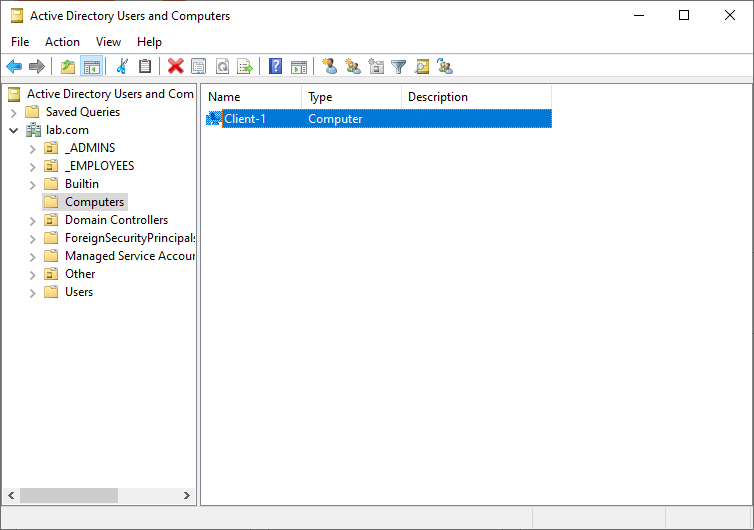This screenshot has height=530, width=754.
Task: Select the Computers container
Action: tap(94, 202)
